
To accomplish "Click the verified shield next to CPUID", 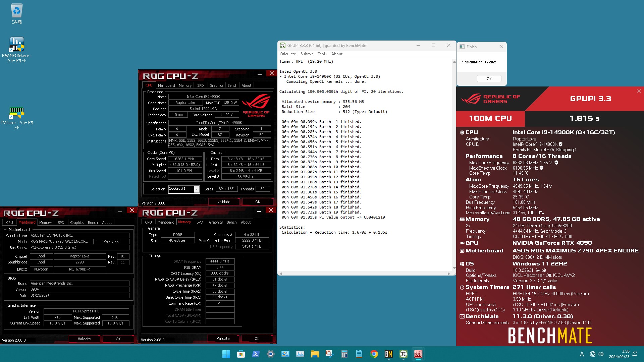I will [560, 144].
